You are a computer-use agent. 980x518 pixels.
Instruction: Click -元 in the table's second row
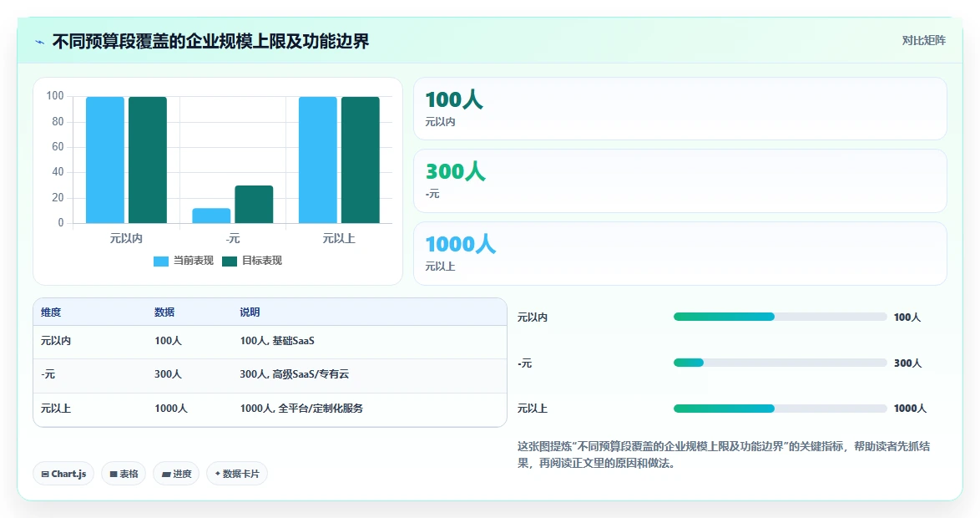click(48, 374)
